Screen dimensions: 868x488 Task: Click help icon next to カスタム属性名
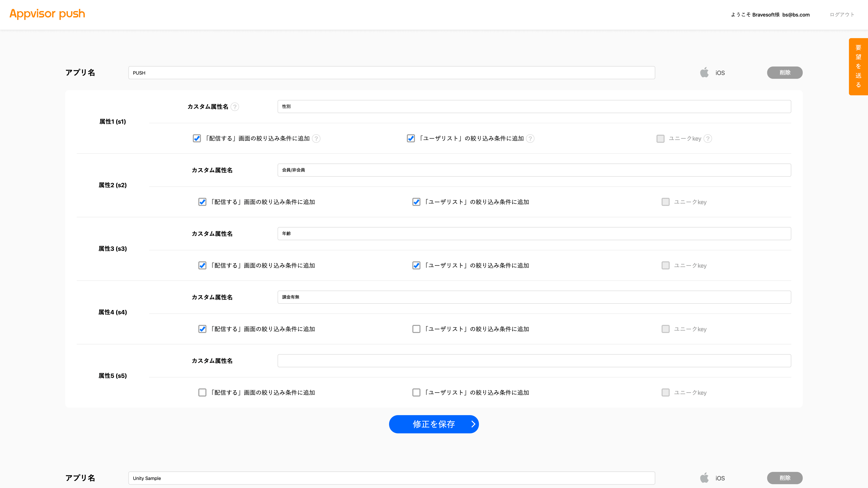(x=235, y=107)
